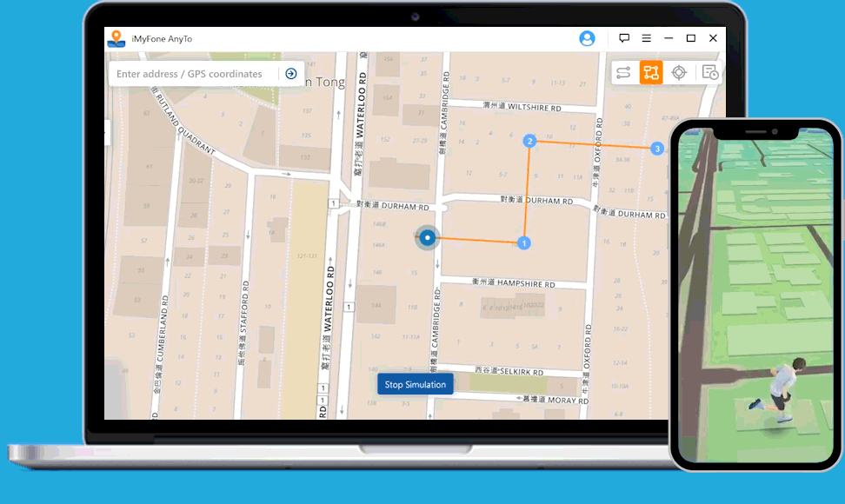Click the RUTLAND QUADRANT street label
Viewport: 845px width, 504px height.
pos(183,121)
